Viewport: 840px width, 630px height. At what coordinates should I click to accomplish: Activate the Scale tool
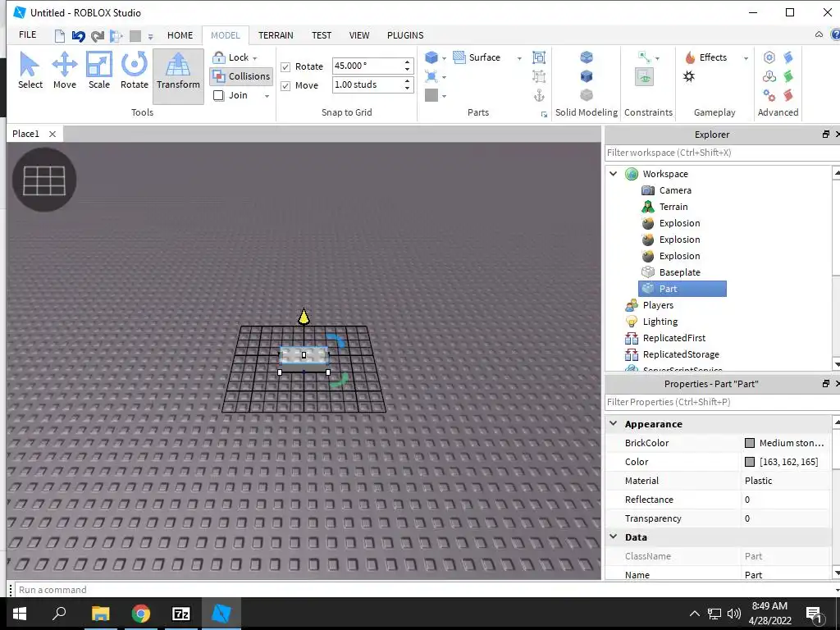99,71
